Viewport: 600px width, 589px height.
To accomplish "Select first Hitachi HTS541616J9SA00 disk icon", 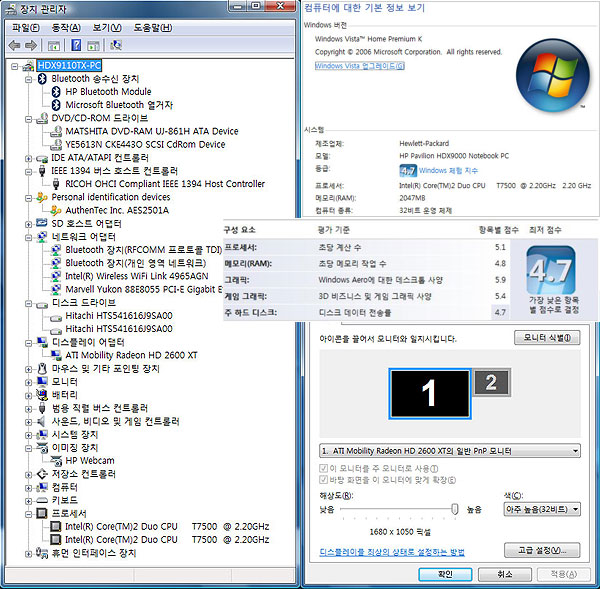I will pos(56,317).
